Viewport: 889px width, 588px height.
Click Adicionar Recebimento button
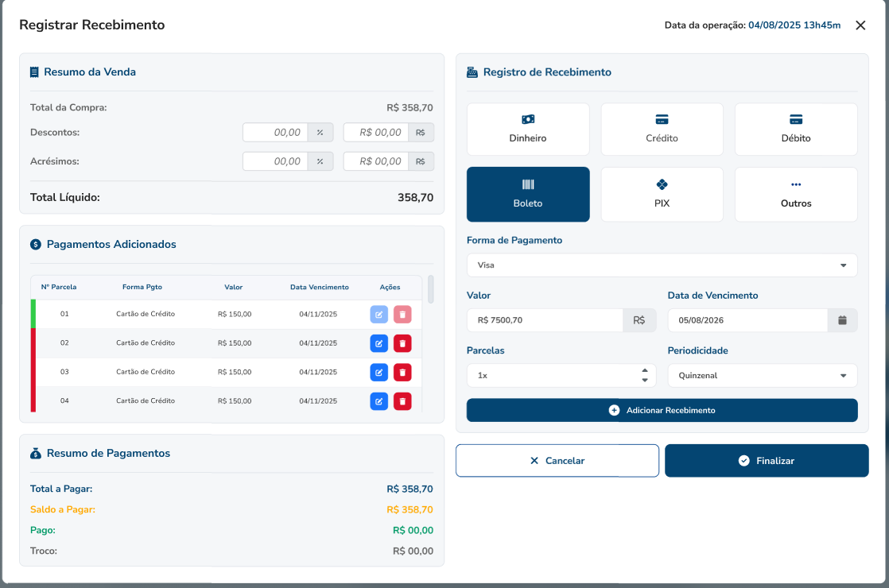(662, 411)
